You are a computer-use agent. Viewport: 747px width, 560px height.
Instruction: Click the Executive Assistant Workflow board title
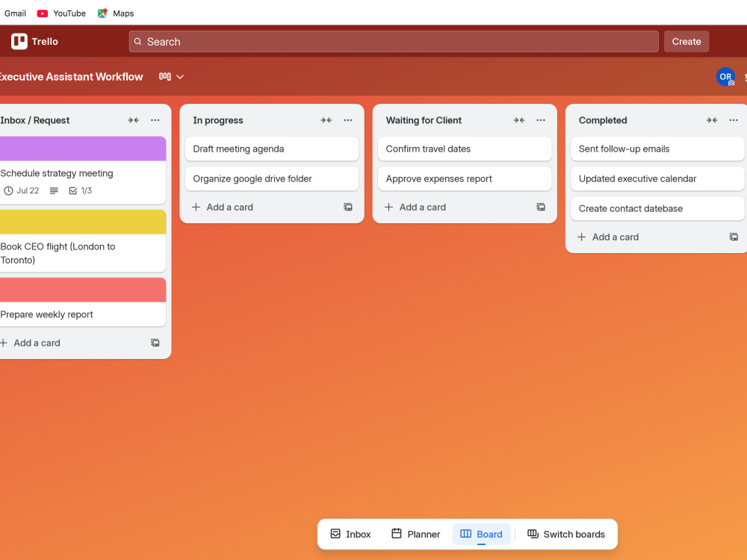tap(70, 77)
